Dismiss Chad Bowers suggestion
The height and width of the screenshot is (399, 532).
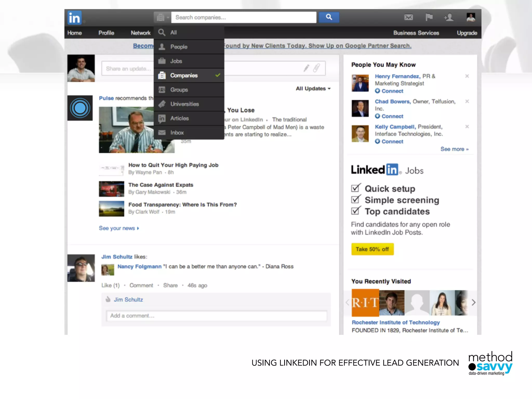[467, 101]
